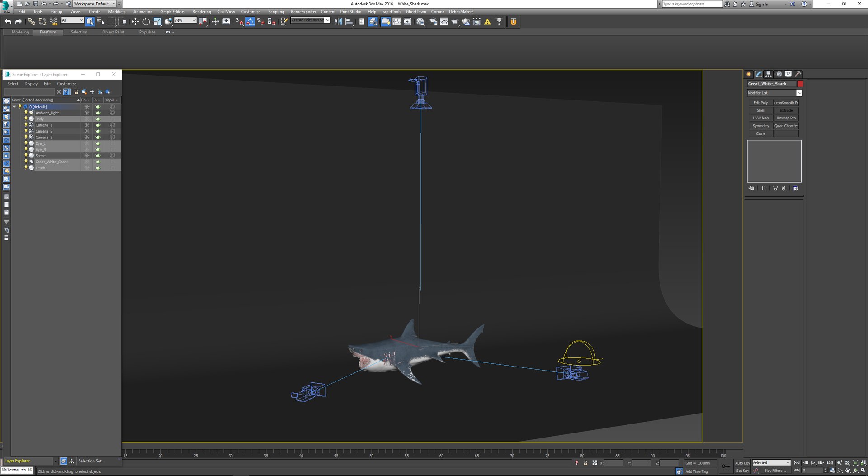Play the animation
Image resolution: width=868 pixels, height=476 pixels.
click(x=813, y=463)
